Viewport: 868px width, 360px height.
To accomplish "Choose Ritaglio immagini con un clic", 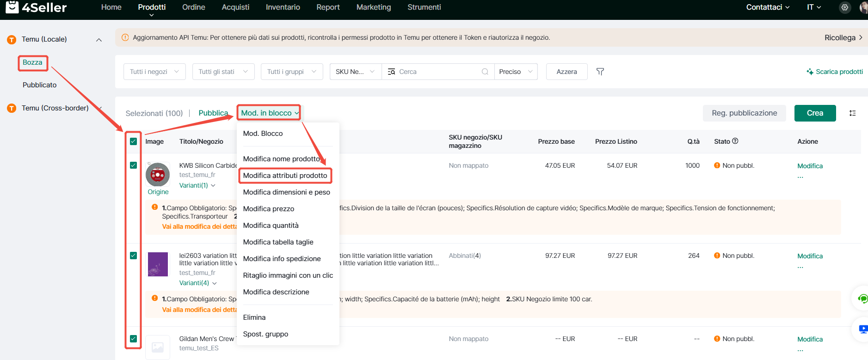I will tap(288, 275).
